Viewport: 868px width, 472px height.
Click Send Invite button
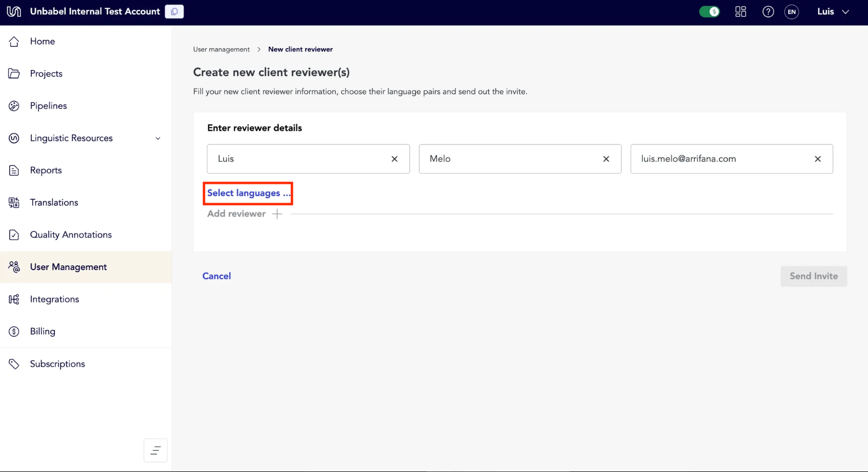coord(814,276)
